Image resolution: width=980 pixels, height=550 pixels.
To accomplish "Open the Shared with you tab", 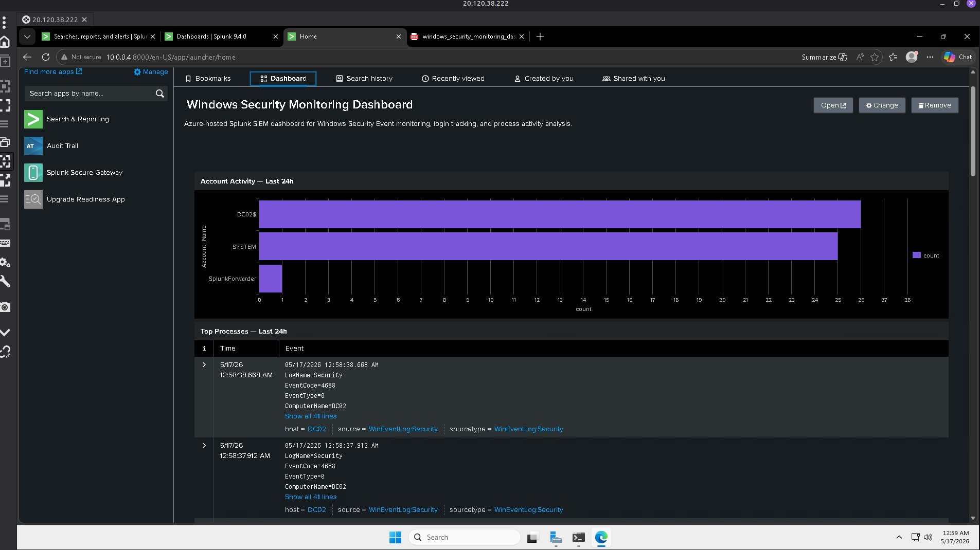I will pyautogui.click(x=633, y=79).
